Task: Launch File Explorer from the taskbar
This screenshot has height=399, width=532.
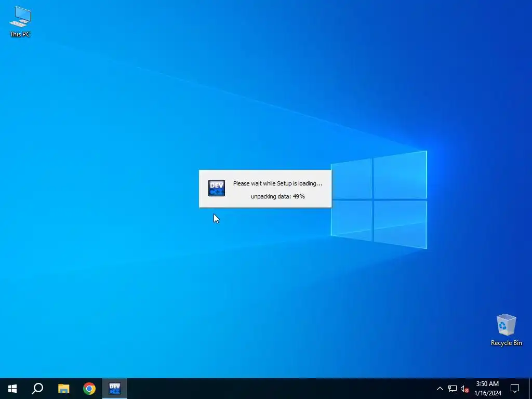Action: [63, 389]
